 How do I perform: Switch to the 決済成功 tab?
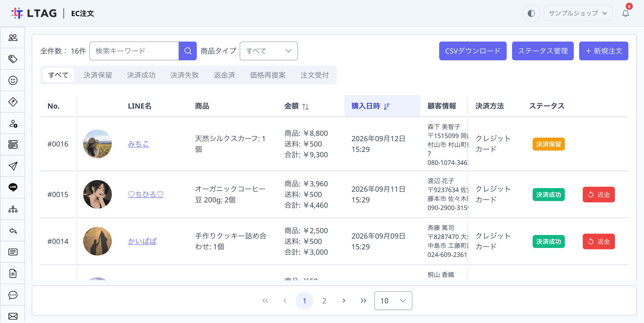[141, 75]
